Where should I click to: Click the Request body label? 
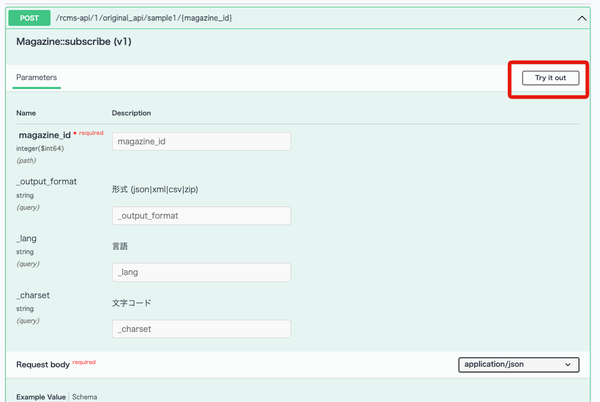click(43, 365)
